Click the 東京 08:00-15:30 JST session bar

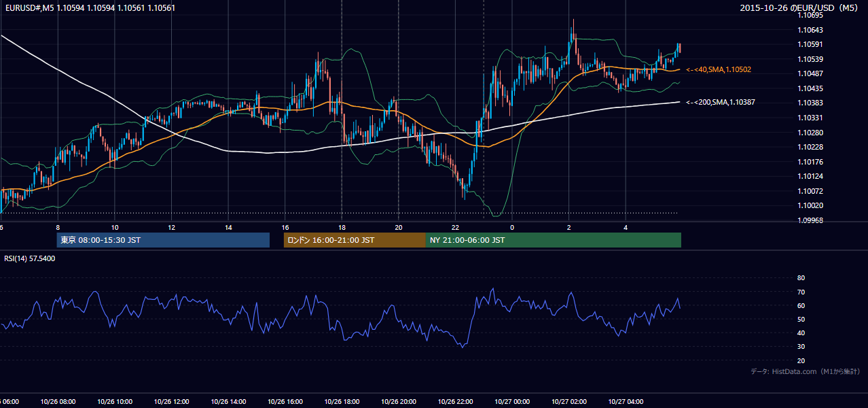[163, 240]
